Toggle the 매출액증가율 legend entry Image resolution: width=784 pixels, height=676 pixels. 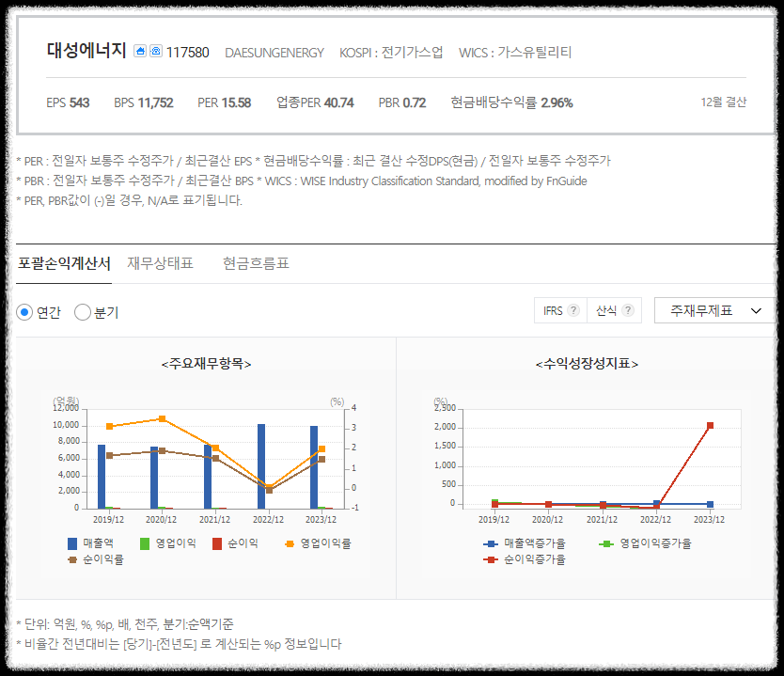(524, 543)
